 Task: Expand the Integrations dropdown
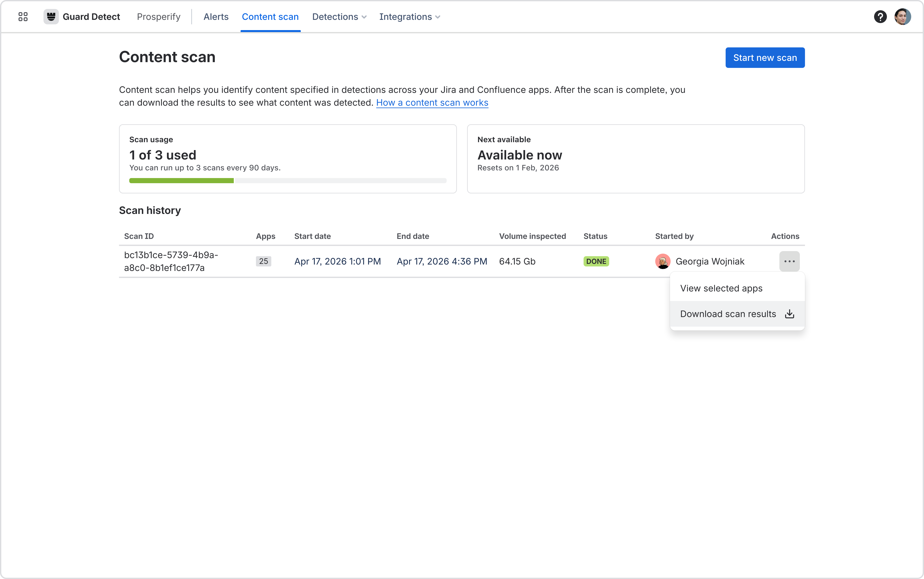(410, 17)
